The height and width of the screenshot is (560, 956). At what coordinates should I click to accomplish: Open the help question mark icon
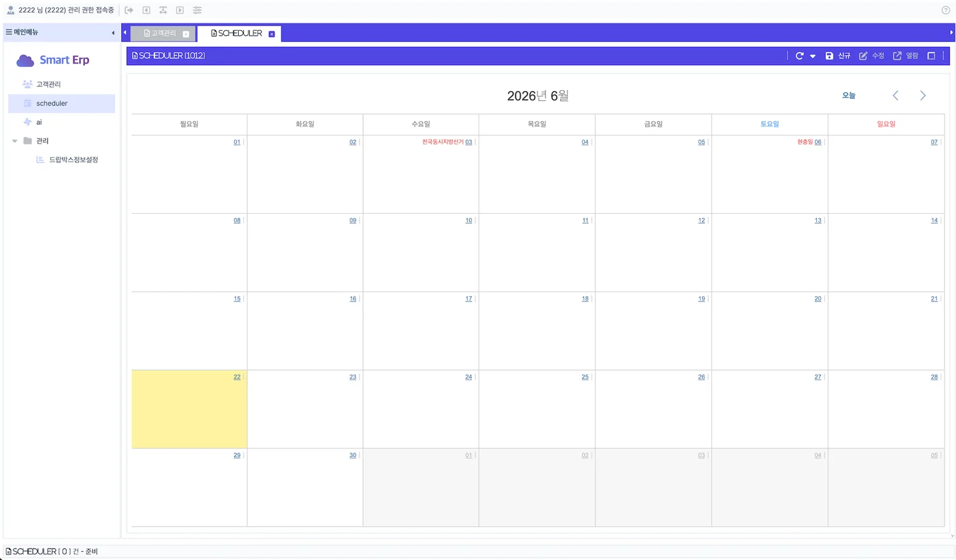(x=946, y=10)
